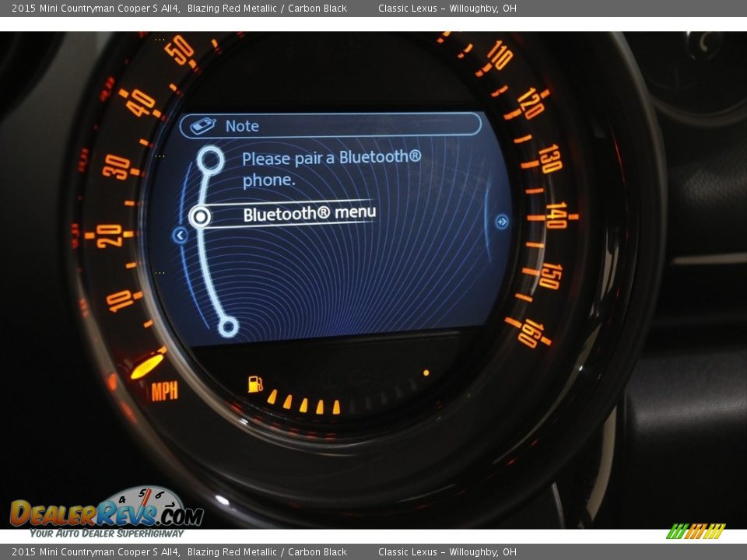Image resolution: width=747 pixels, height=560 pixels.
Task: Click the top circle marker on the list track
Action: (x=210, y=160)
